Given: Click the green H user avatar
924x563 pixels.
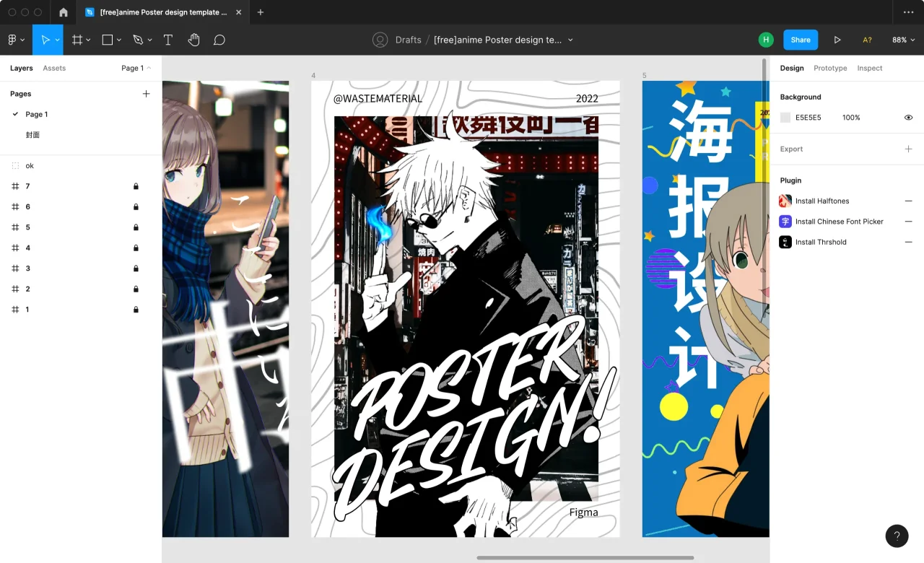Looking at the screenshot, I should pyautogui.click(x=766, y=40).
